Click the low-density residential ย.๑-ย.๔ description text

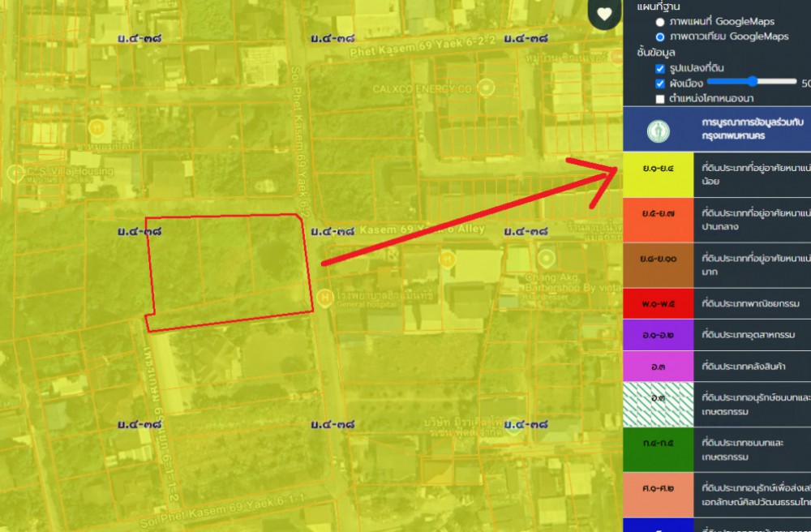click(756, 174)
